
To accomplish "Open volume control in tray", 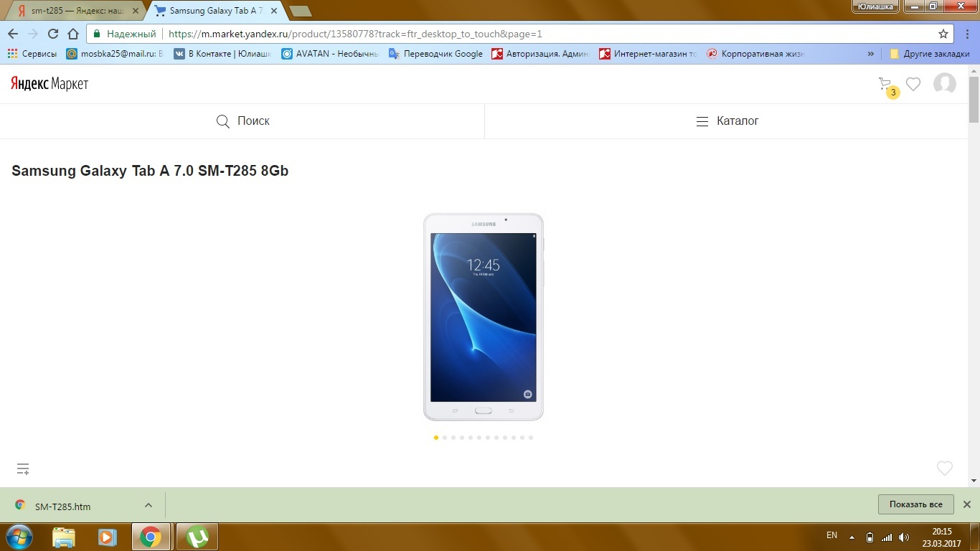I will point(904,537).
